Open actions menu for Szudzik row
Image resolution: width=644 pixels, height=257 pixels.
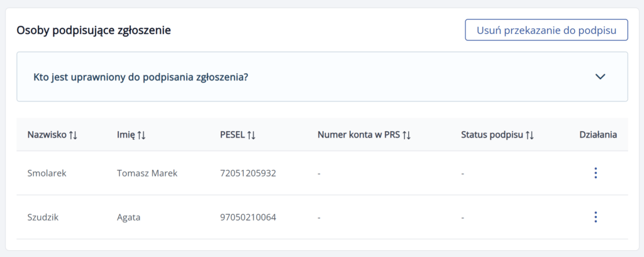coord(595,217)
